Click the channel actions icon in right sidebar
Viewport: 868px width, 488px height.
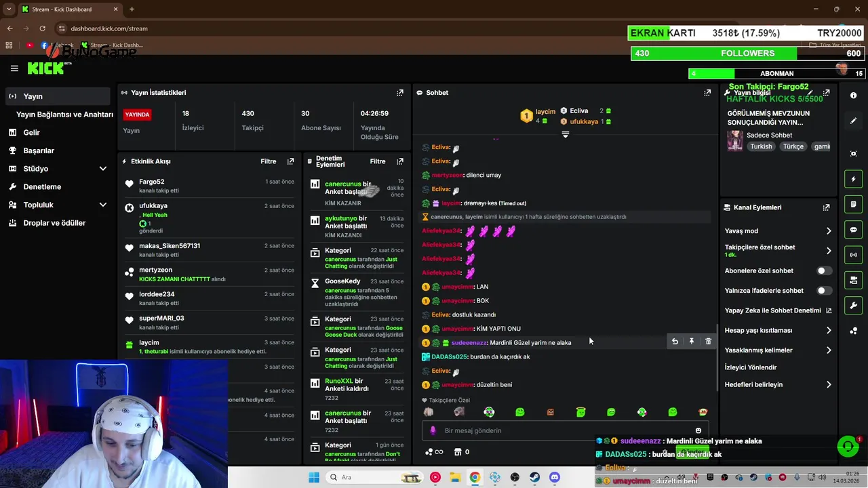coord(853,280)
